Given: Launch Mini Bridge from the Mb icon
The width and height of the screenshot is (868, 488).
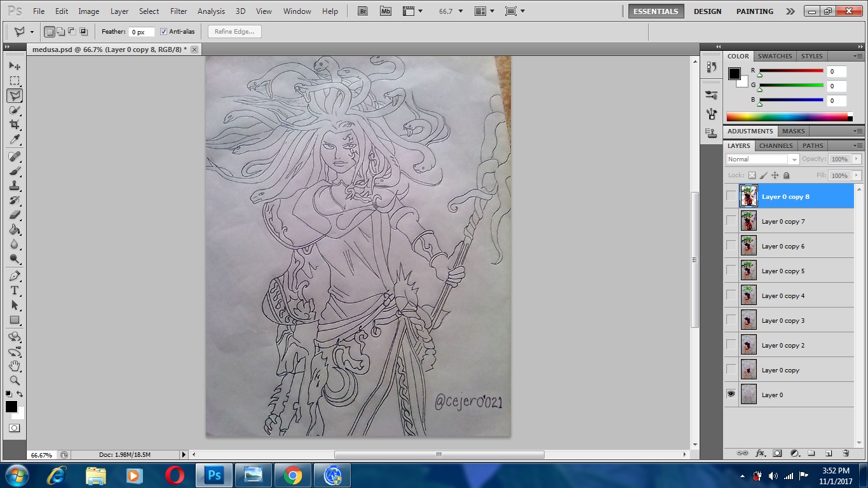Looking at the screenshot, I should (x=385, y=11).
